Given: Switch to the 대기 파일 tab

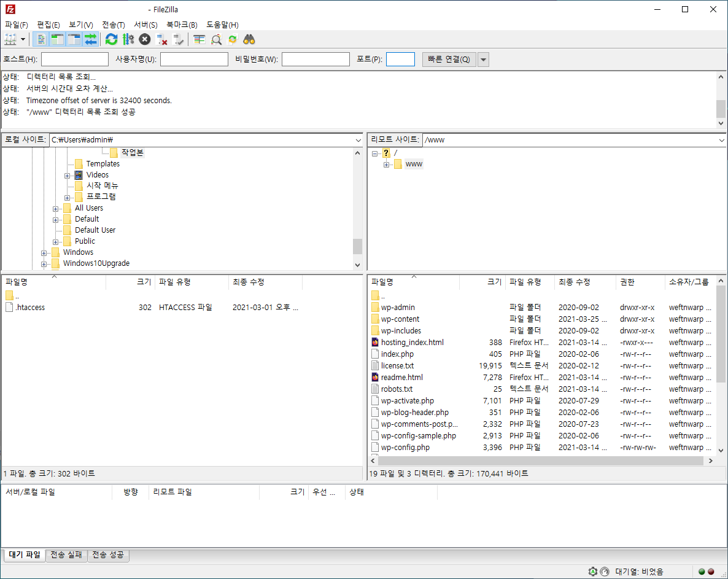Looking at the screenshot, I should (x=25, y=555).
